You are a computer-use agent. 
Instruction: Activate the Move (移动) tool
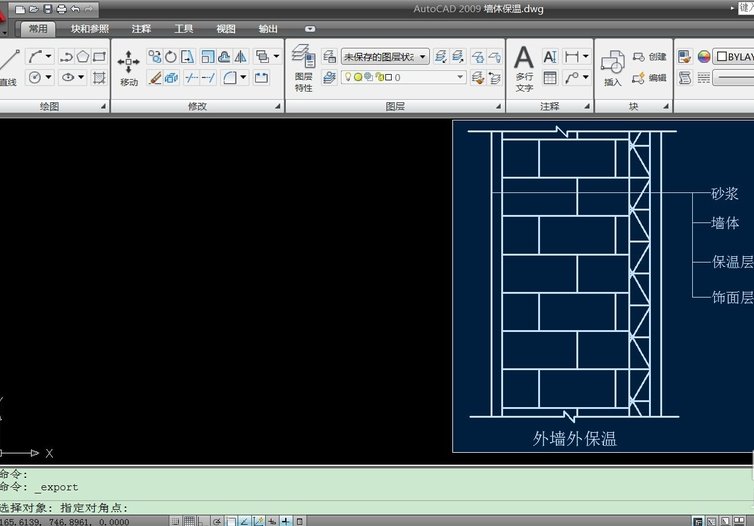pos(128,68)
